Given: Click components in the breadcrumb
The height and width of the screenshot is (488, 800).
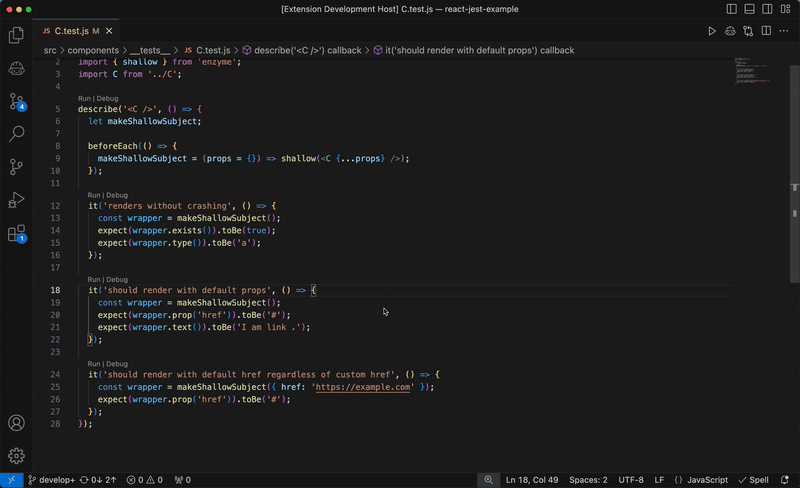Looking at the screenshot, I should tap(93, 50).
